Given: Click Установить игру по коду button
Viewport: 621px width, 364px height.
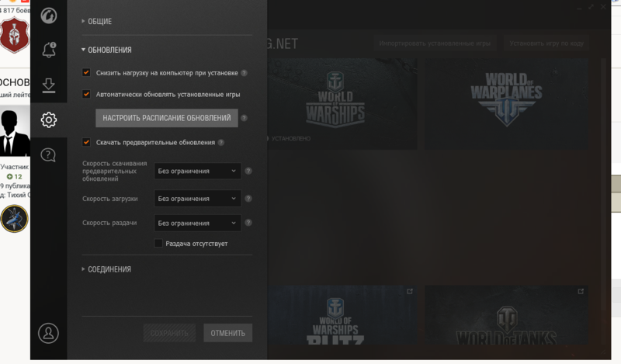Looking at the screenshot, I should 546,43.
